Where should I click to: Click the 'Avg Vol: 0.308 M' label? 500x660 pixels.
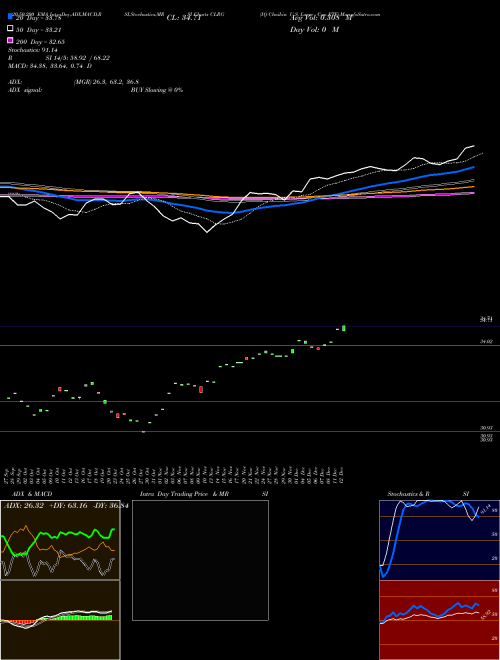pos(321,18)
